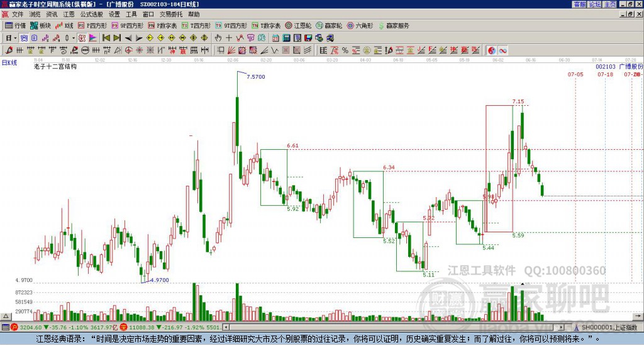Click the 客服 button in title bar

click(x=579, y=4)
